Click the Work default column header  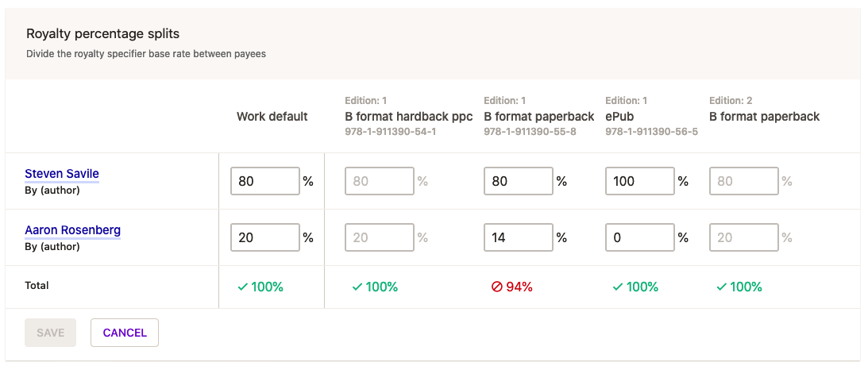click(x=272, y=117)
